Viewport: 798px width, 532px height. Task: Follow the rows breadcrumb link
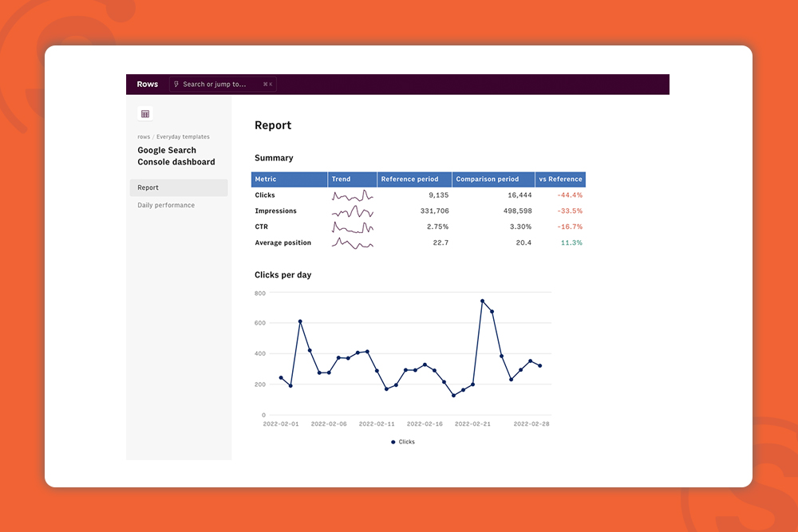(x=144, y=137)
